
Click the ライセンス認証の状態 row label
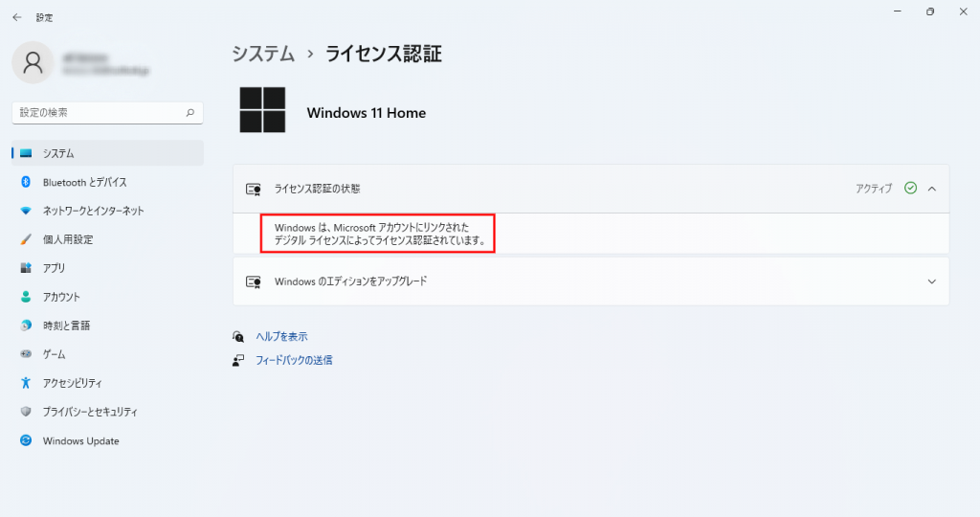click(x=317, y=189)
